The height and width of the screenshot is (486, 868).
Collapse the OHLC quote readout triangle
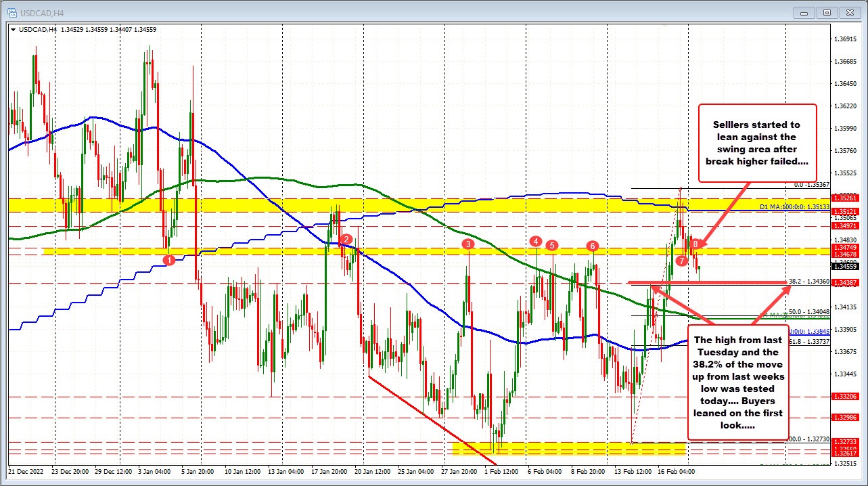coord(14,30)
